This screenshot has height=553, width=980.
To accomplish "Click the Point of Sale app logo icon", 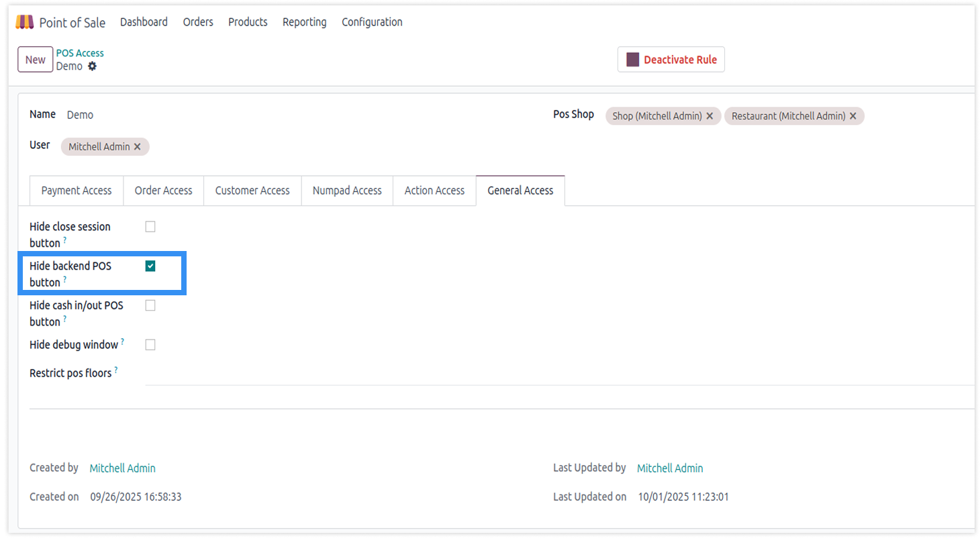I will click(x=25, y=22).
